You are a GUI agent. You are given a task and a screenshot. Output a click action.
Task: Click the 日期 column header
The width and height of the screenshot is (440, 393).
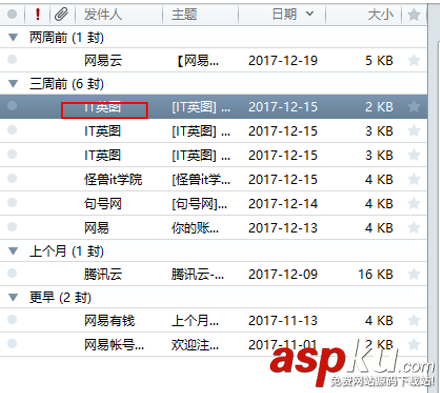[x=284, y=14]
